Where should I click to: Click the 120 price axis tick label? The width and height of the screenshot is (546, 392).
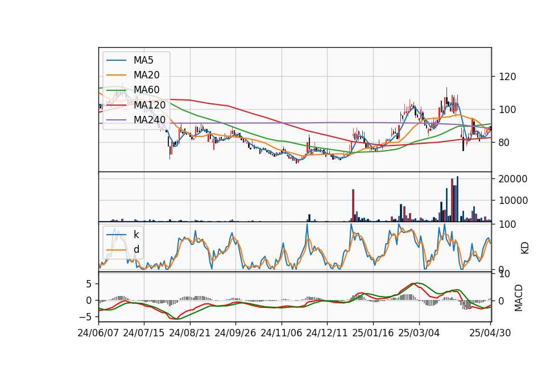click(507, 77)
